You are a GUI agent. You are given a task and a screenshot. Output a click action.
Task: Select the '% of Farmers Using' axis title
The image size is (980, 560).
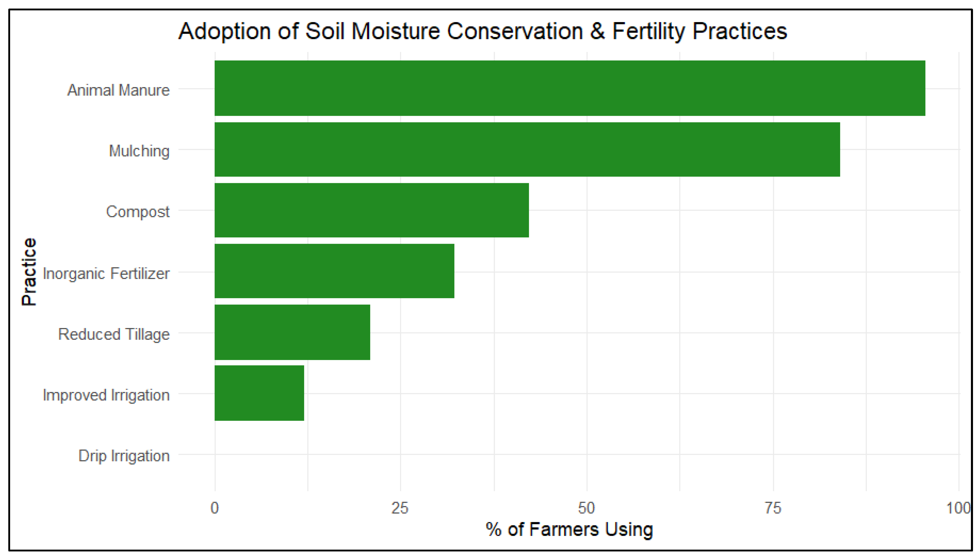pos(569,529)
